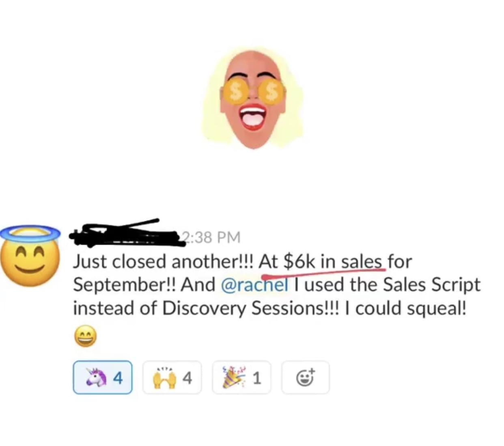504x446 pixels.
Task: Toggle the party popper reaction
Action: click(241, 377)
